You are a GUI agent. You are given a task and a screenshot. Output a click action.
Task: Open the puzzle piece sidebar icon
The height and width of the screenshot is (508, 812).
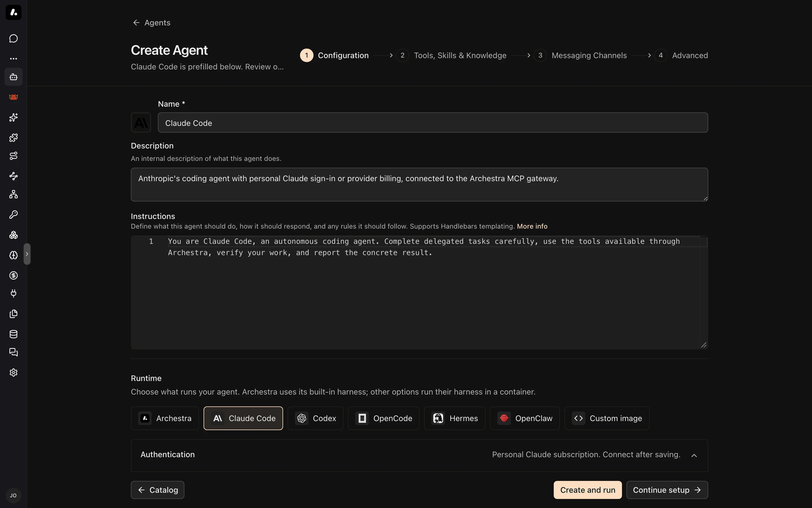(14, 137)
